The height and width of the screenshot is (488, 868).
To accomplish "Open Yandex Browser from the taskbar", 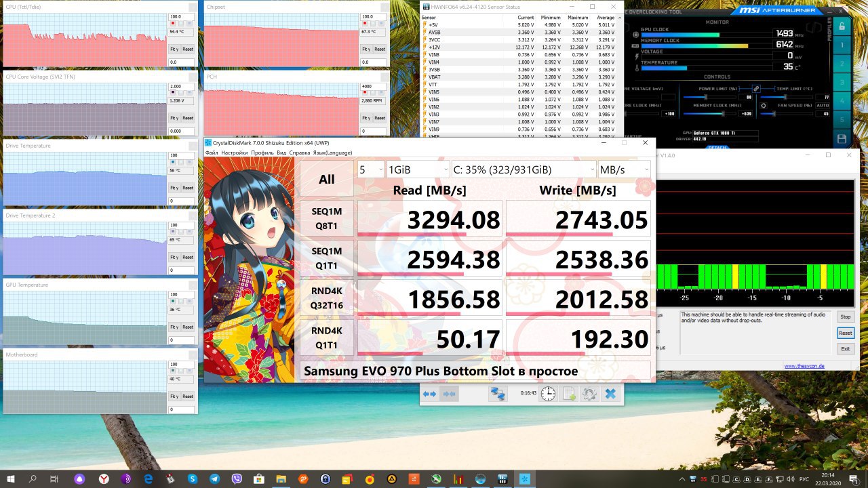I will (103, 479).
